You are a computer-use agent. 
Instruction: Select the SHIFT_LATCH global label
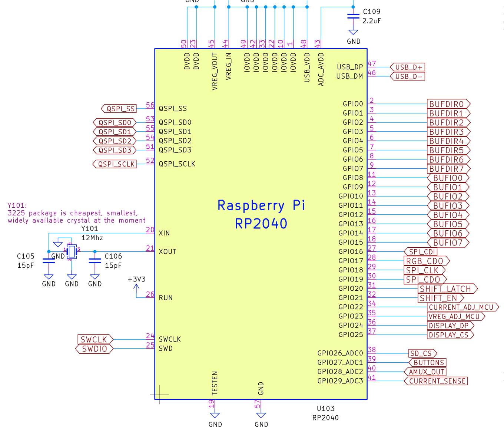[x=448, y=288]
